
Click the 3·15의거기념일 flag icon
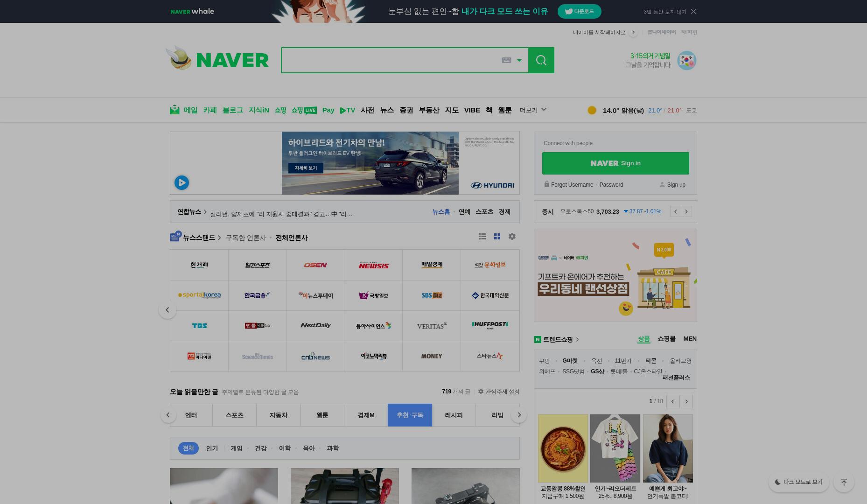click(x=687, y=61)
